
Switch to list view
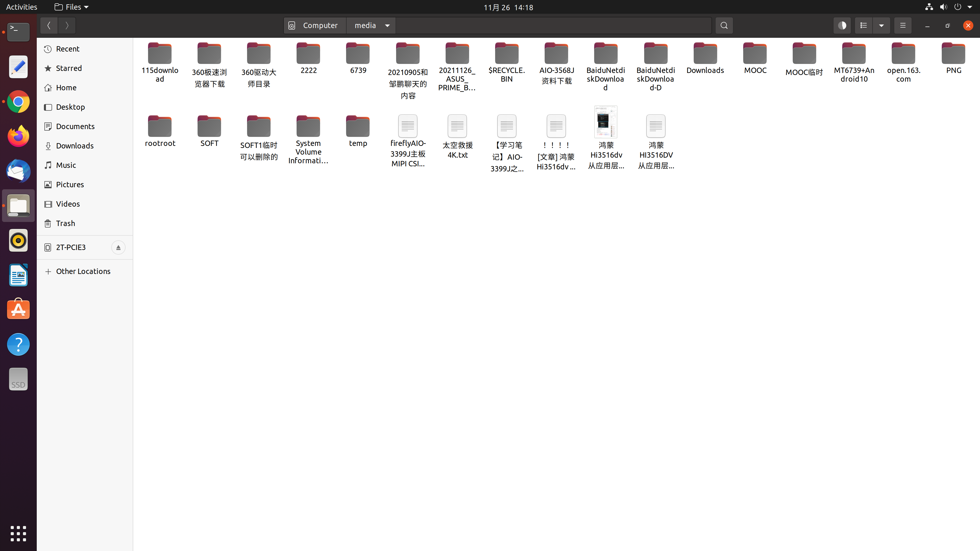coord(863,26)
